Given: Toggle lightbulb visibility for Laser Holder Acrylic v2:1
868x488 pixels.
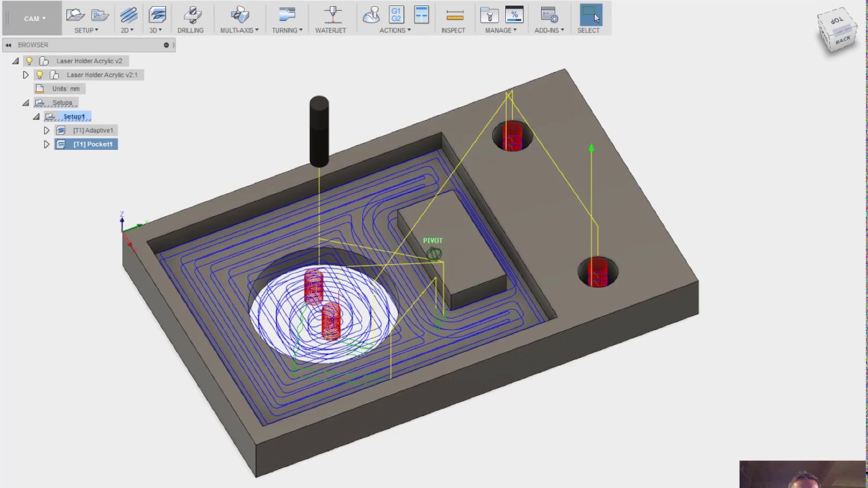Looking at the screenshot, I should [x=39, y=75].
